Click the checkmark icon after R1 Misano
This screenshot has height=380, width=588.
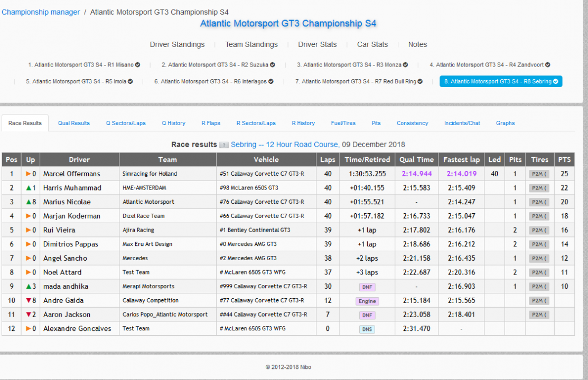(137, 65)
